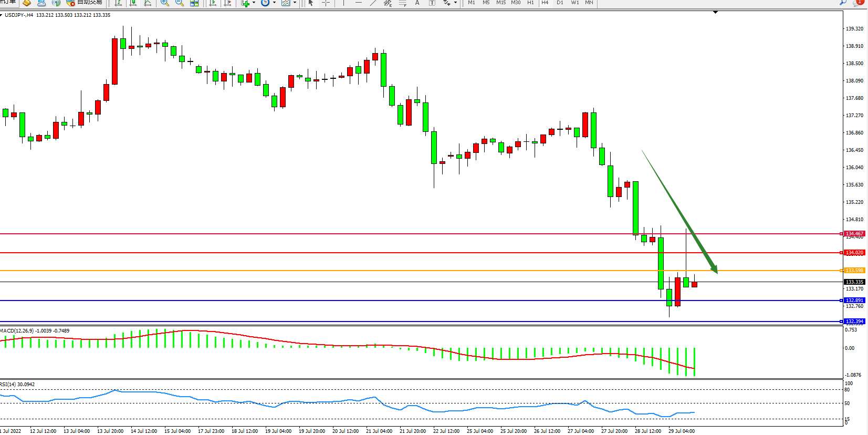This screenshot has width=868, height=435.
Task: Open the chat notifications icon with badge
Action: point(858,3)
